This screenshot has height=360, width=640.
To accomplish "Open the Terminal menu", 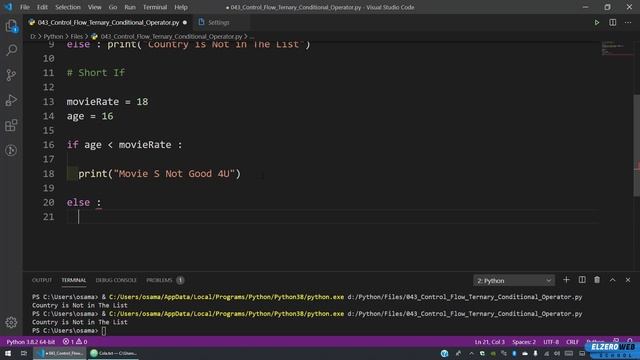I will coord(155,7).
